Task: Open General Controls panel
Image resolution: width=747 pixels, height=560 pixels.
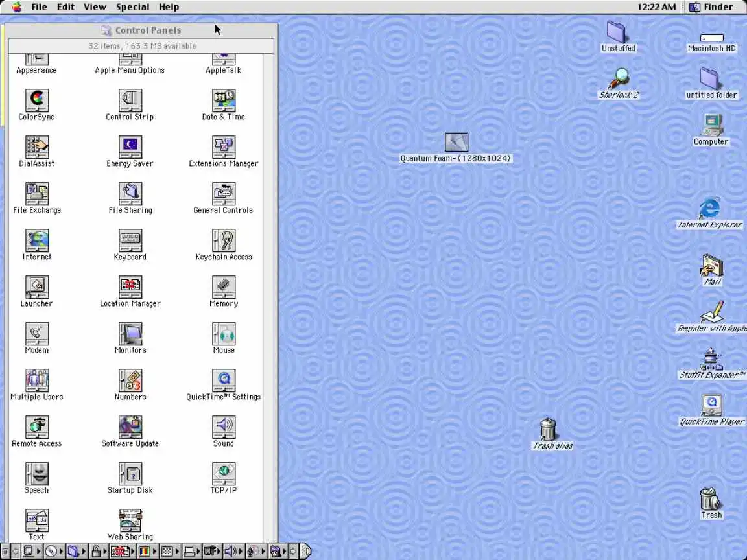Action: [x=224, y=194]
